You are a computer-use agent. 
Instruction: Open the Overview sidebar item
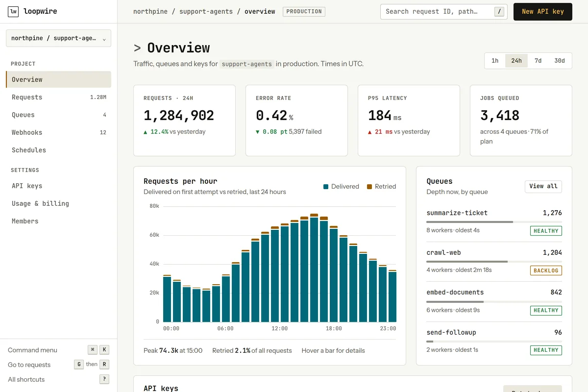pyautogui.click(x=58, y=79)
